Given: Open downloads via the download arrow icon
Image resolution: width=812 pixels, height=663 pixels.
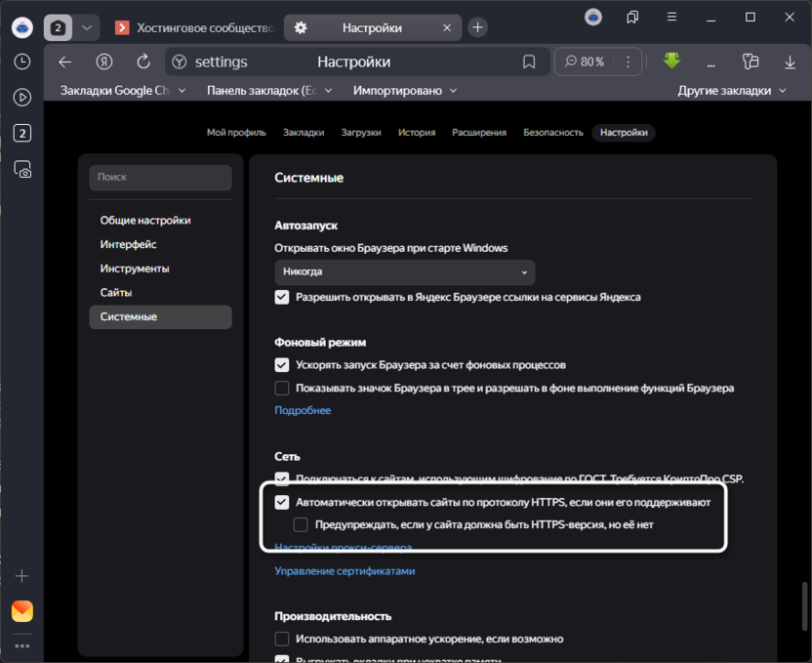Looking at the screenshot, I should pyautogui.click(x=789, y=62).
